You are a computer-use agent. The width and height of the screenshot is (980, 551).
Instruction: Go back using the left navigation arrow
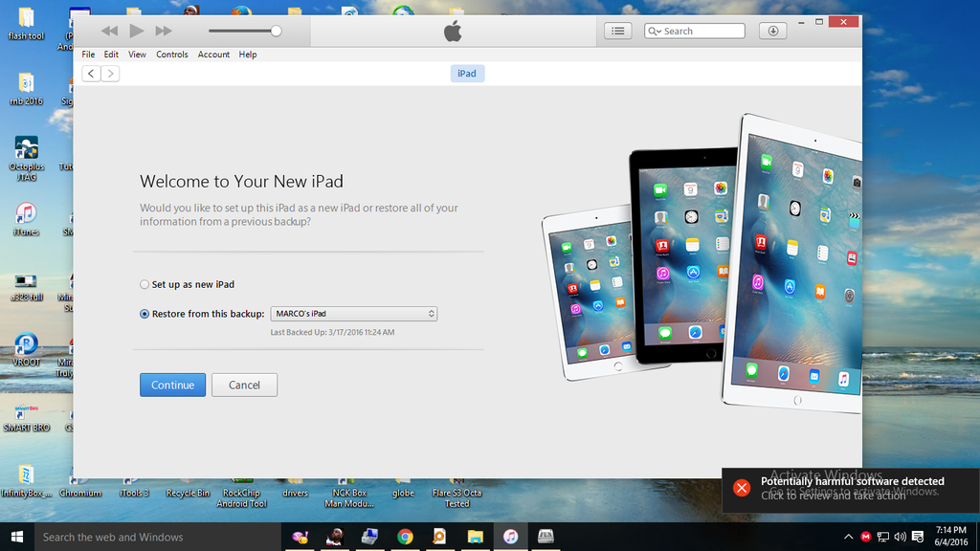point(91,74)
